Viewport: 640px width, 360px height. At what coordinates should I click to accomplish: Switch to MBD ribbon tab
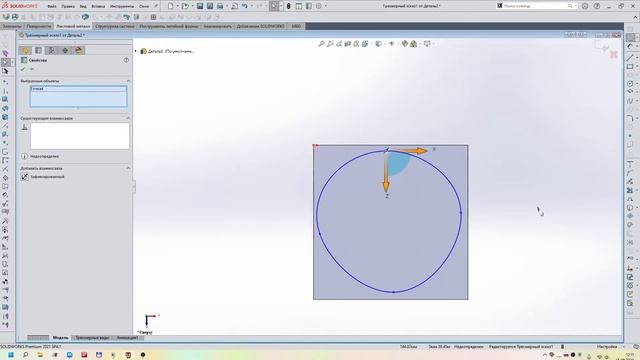[296, 26]
